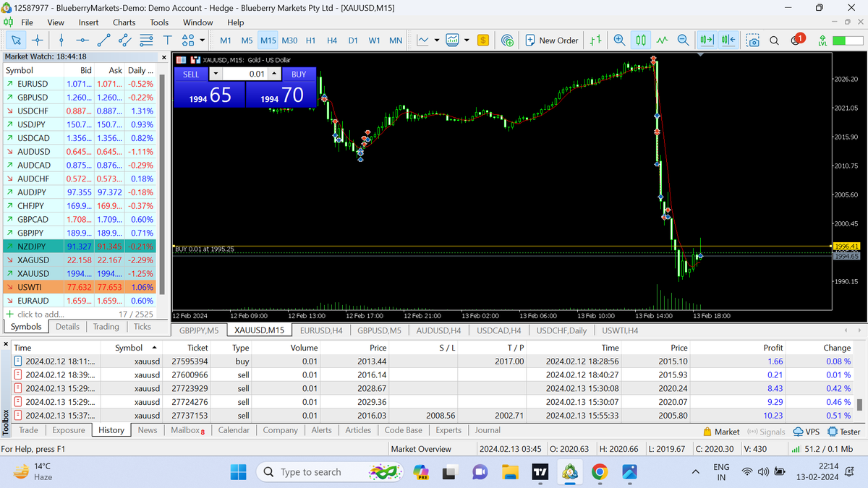Pick the horizontal line drawing tool
The height and width of the screenshot is (488, 868).
(x=83, y=40)
